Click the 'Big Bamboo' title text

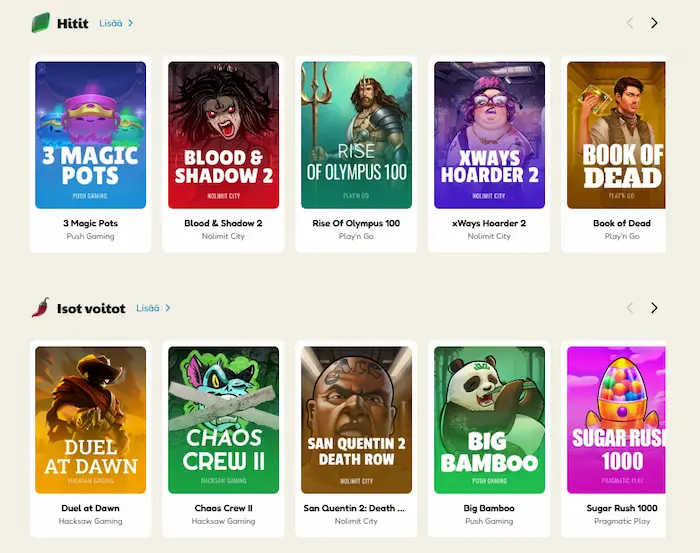[489, 508]
